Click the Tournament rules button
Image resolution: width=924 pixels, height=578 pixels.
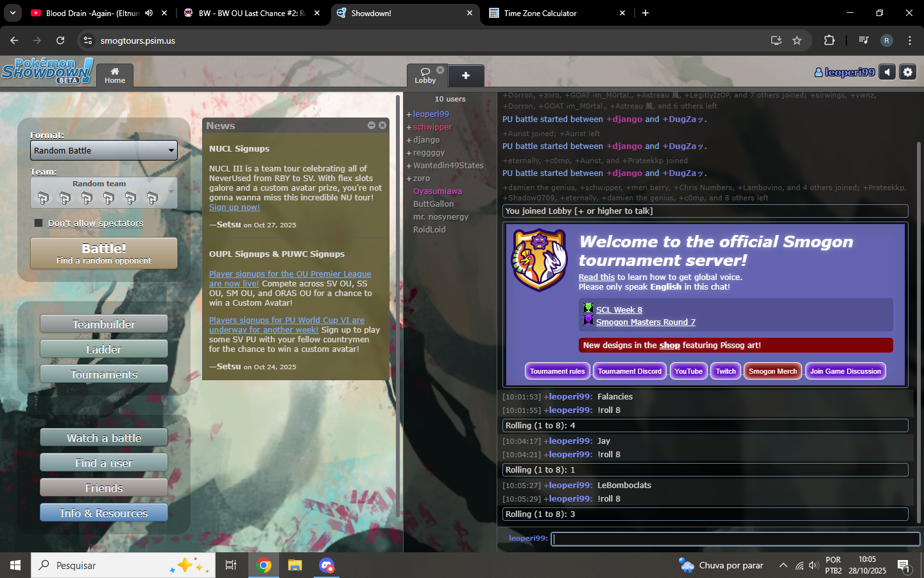click(x=557, y=371)
